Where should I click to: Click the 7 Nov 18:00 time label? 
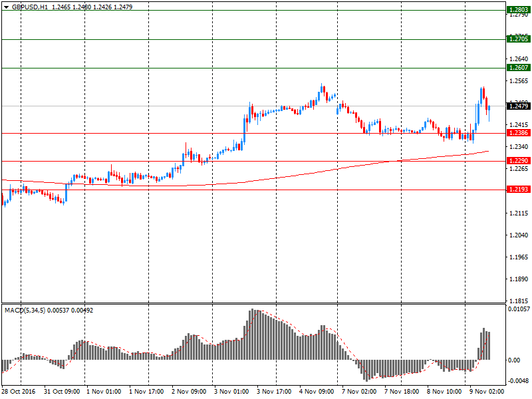point(402,391)
